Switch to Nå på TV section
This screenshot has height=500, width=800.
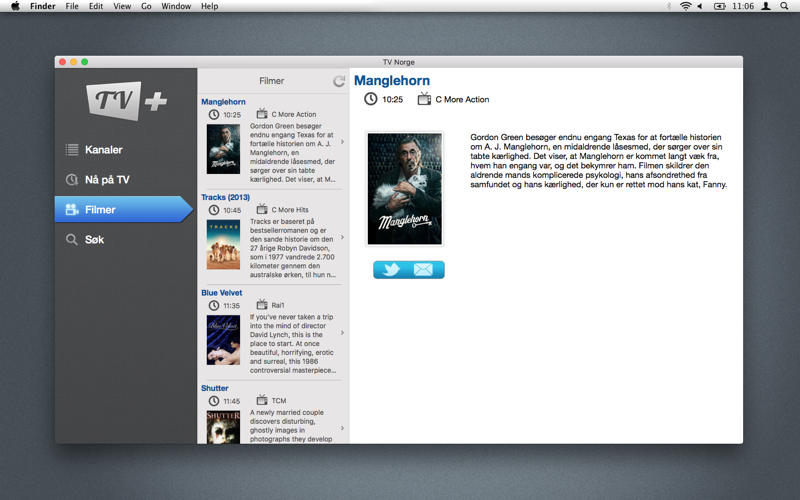click(125, 180)
